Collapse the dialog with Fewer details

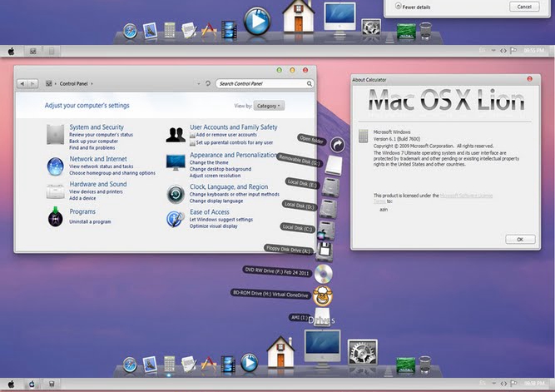click(413, 7)
